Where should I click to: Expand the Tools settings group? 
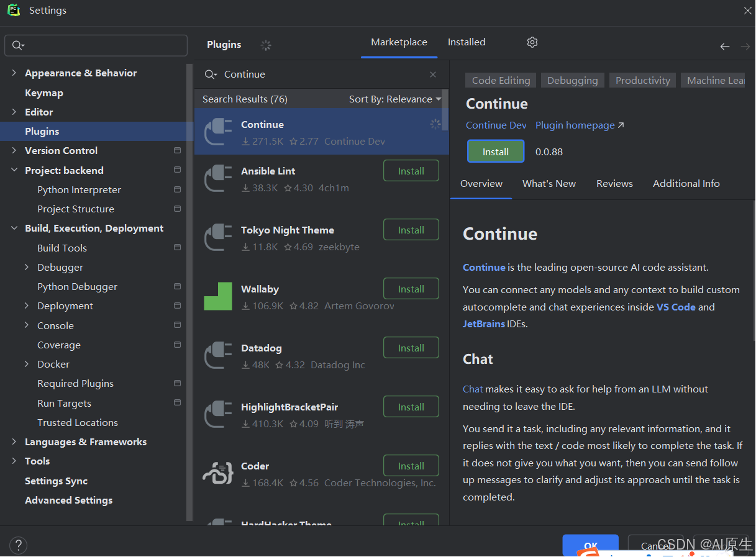pos(14,461)
